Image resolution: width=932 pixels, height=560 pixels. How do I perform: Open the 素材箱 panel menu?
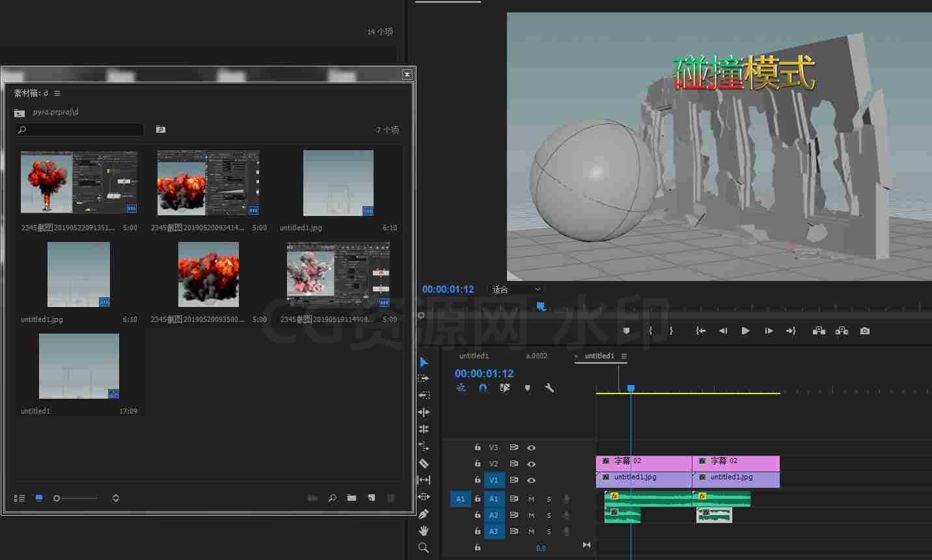point(57,93)
